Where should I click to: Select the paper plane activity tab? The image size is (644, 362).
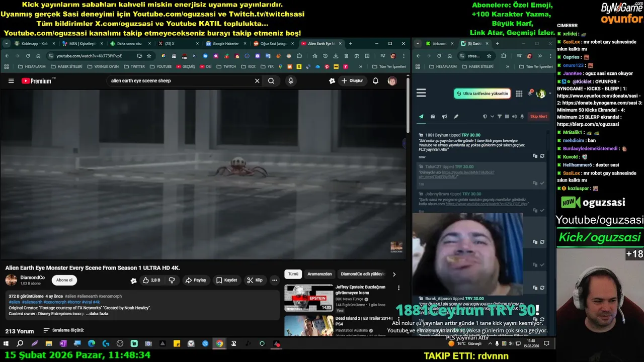click(x=421, y=117)
